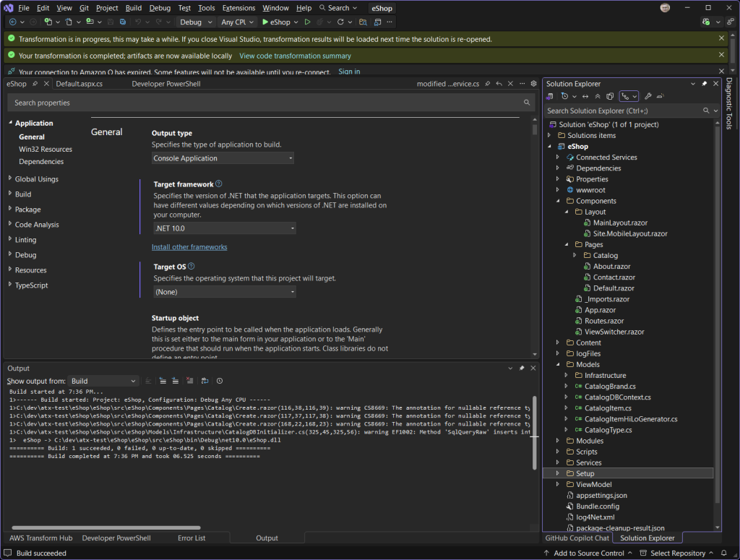Expand the Setup folder in Solution Explorer
Viewport: 740px width, 560px height.
[x=556, y=473]
